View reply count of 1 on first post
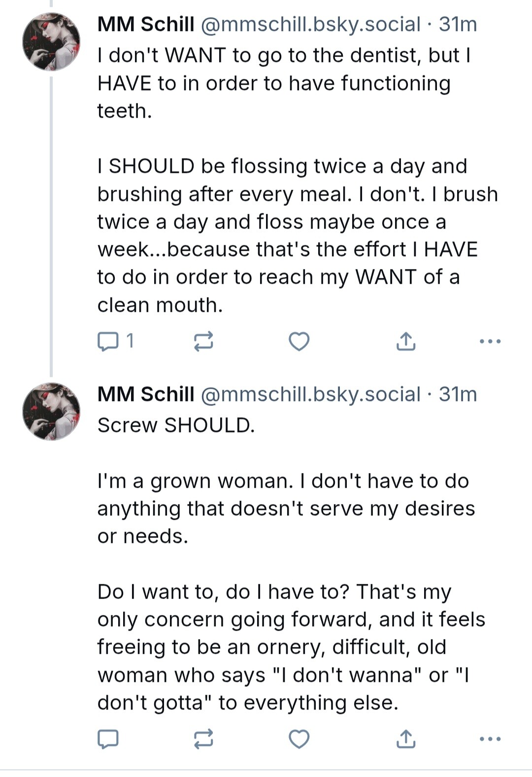532x777 pixels. click(x=130, y=341)
